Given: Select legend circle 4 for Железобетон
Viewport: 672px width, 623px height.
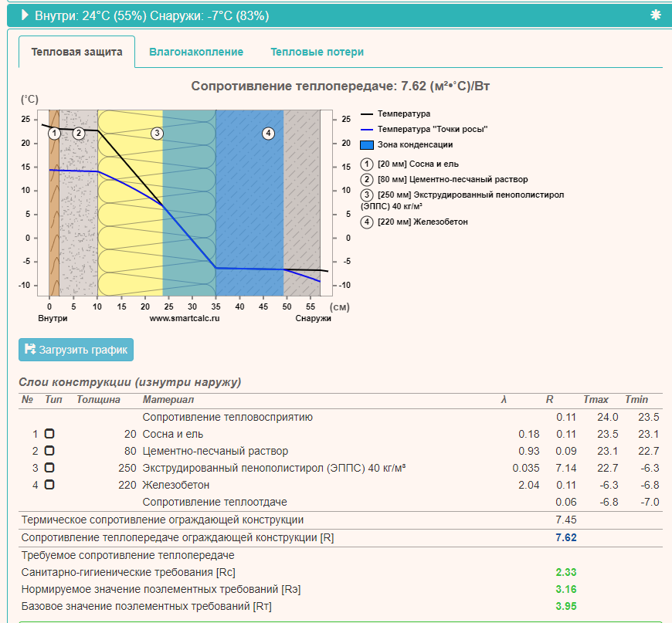Looking at the screenshot, I should pyautogui.click(x=366, y=222).
